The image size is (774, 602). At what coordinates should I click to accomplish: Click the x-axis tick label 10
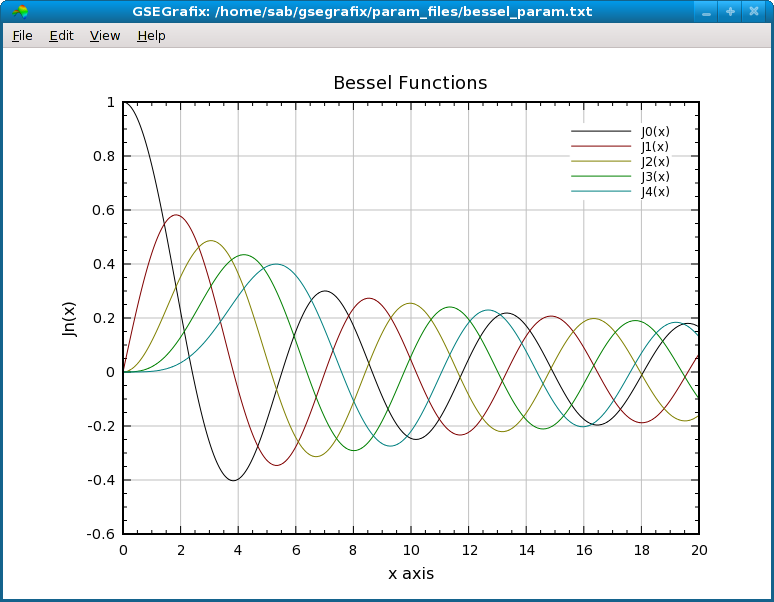click(x=410, y=549)
